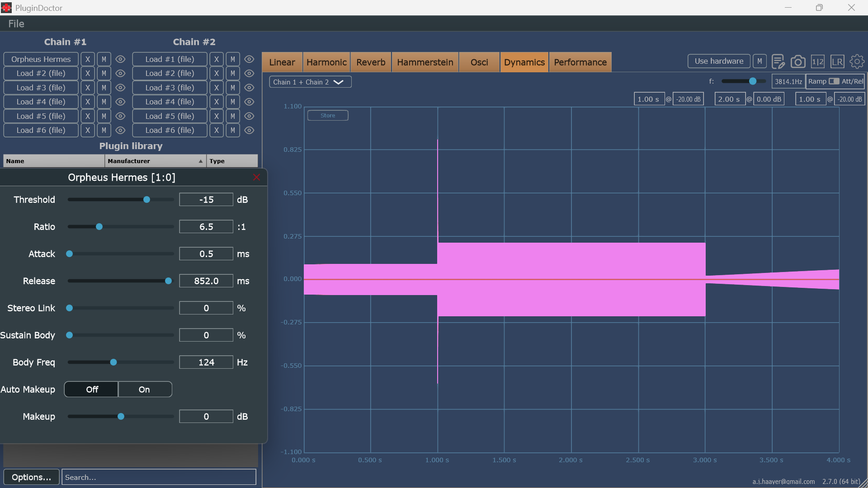Viewport: 868px width, 488px height.
Task: Switch to the Reverb tab
Action: click(x=371, y=62)
